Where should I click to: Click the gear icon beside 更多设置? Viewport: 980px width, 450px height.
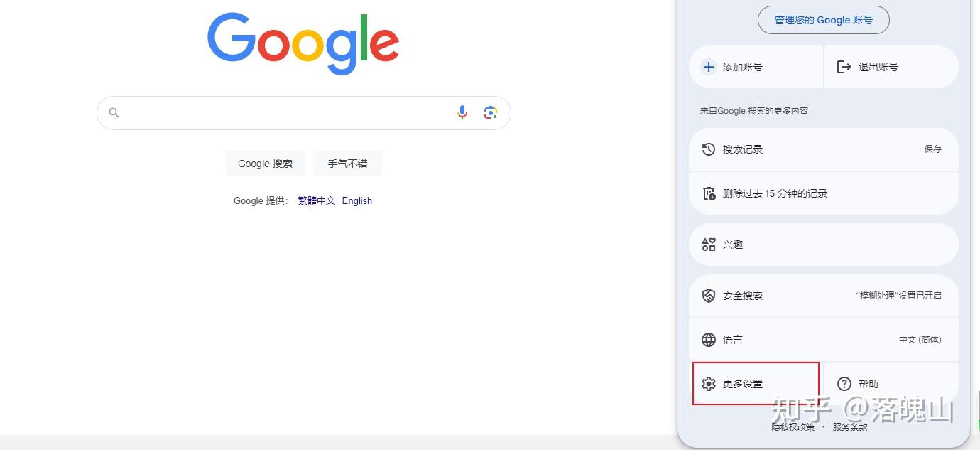[x=708, y=384]
